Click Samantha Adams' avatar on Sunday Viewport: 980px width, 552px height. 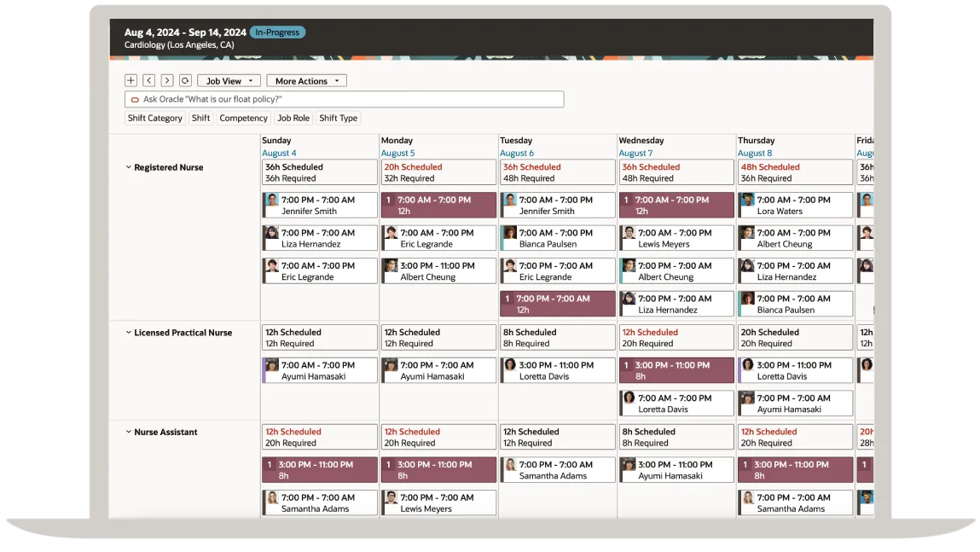pos(272,498)
